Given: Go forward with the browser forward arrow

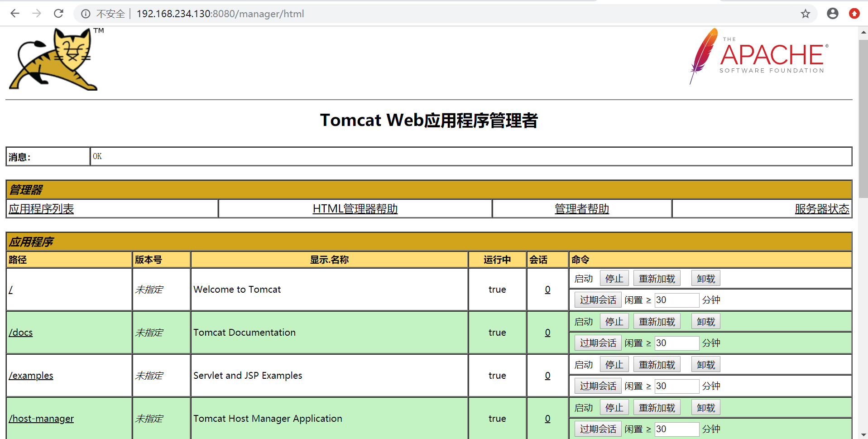Looking at the screenshot, I should click(x=37, y=14).
